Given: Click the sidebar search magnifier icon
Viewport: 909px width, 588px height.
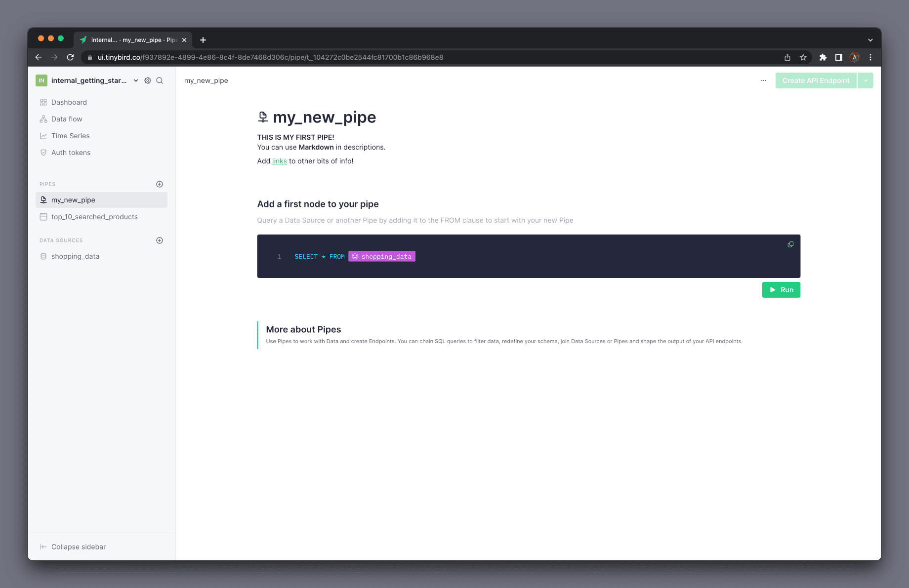Looking at the screenshot, I should pyautogui.click(x=160, y=80).
